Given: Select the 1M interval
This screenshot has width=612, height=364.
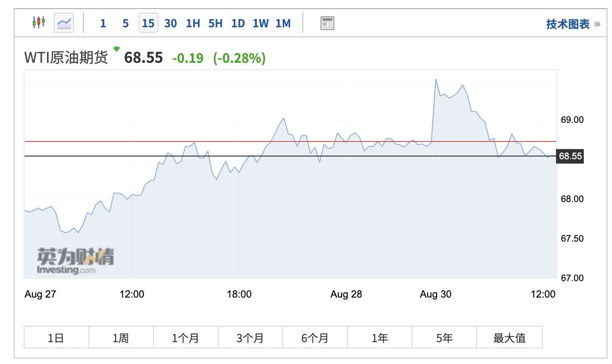Looking at the screenshot, I should pyautogui.click(x=283, y=23).
